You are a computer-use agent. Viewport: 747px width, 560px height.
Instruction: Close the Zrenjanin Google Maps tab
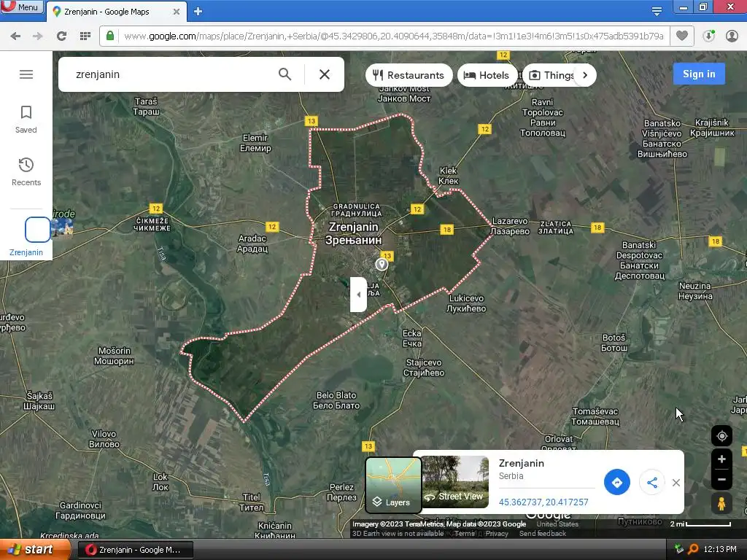click(x=177, y=12)
